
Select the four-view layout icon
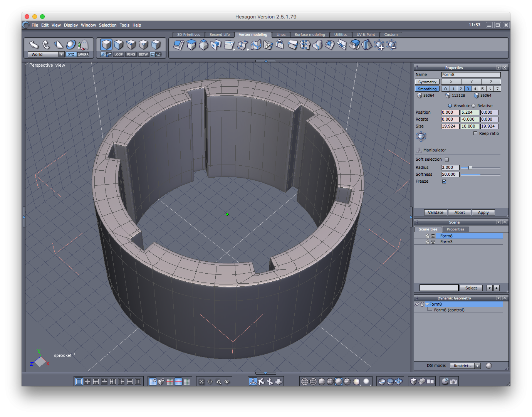tap(87, 382)
